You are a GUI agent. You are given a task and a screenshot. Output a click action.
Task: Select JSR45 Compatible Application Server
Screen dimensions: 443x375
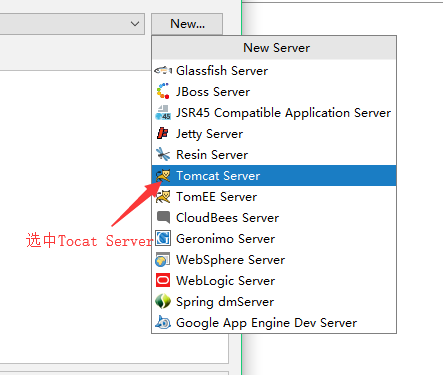[x=274, y=112]
